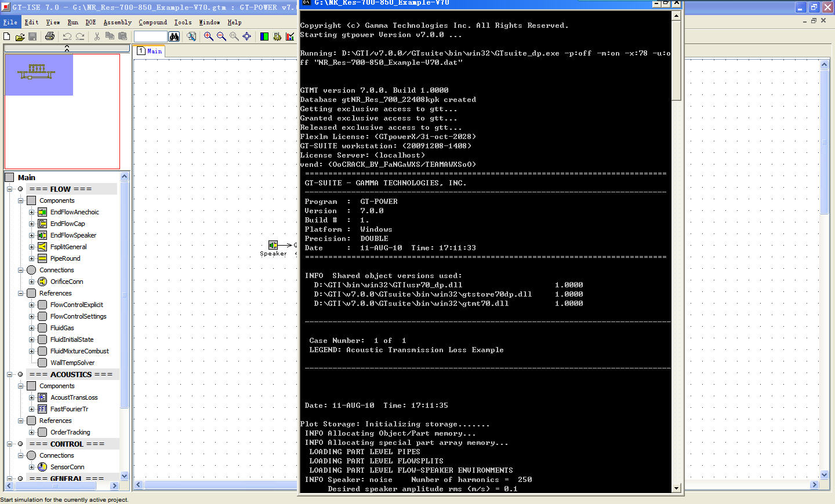
Task: Click the tree panel scroll-up arrow
Action: point(125,176)
